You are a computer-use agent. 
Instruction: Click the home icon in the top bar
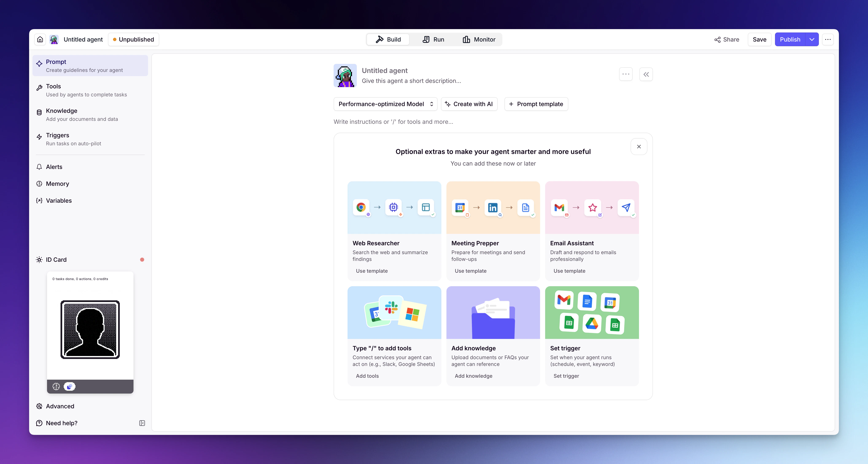tap(40, 39)
